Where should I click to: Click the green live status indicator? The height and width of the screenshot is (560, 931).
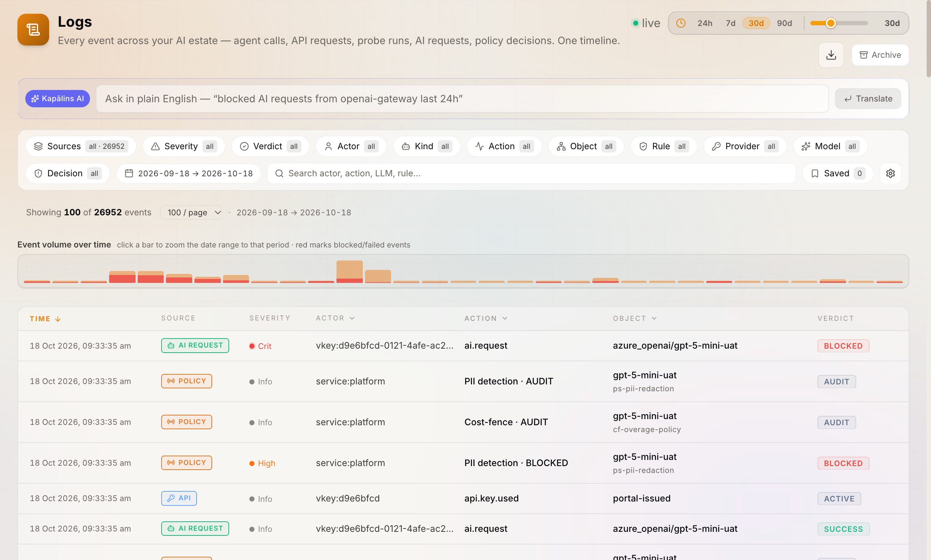pos(646,23)
